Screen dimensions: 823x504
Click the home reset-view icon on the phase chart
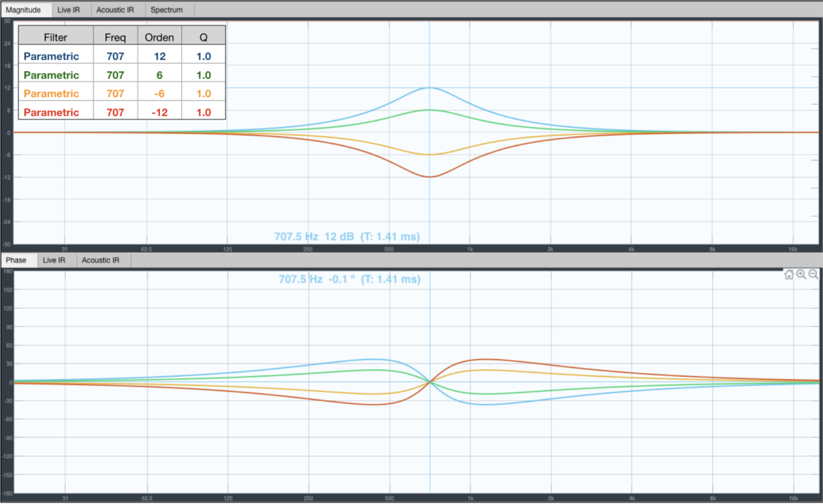pos(789,275)
